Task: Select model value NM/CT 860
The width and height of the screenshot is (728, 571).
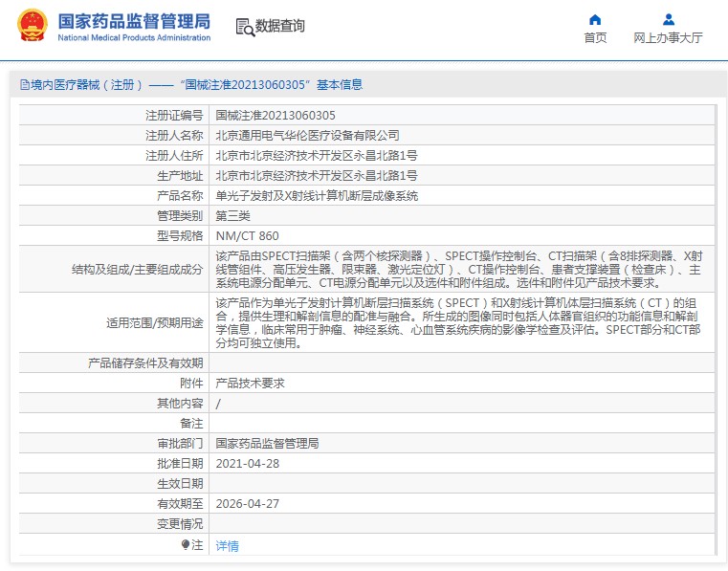Action: (247, 236)
